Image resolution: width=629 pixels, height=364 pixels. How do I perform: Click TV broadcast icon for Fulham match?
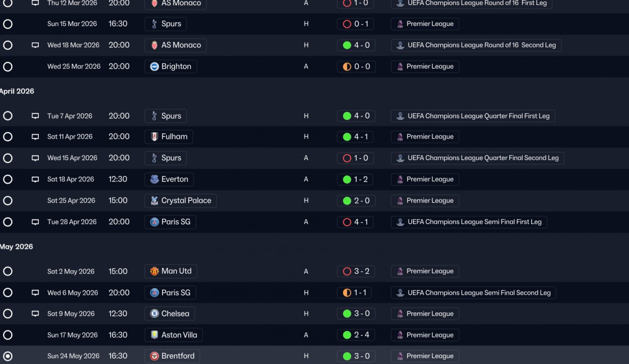[x=35, y=137]
